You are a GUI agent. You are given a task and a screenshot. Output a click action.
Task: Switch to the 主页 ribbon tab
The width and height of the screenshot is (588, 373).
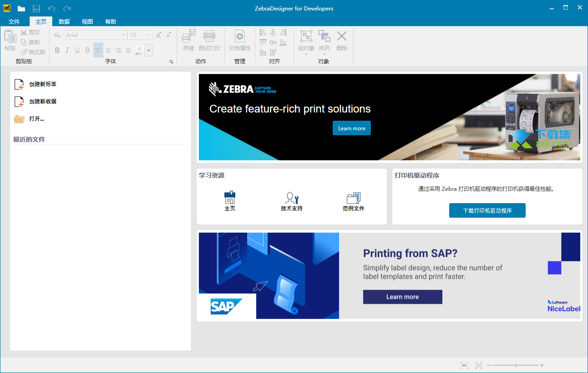click(41, 21)
